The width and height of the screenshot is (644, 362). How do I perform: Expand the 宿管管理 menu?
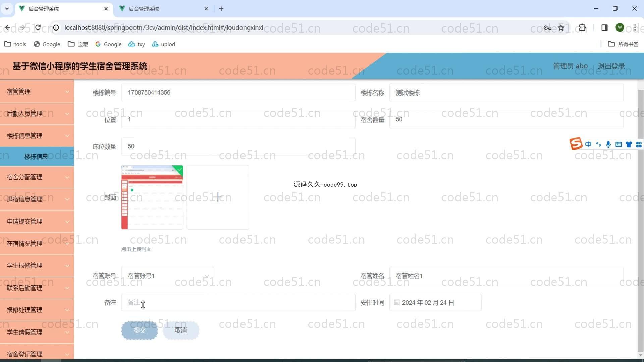click(37, 92)
